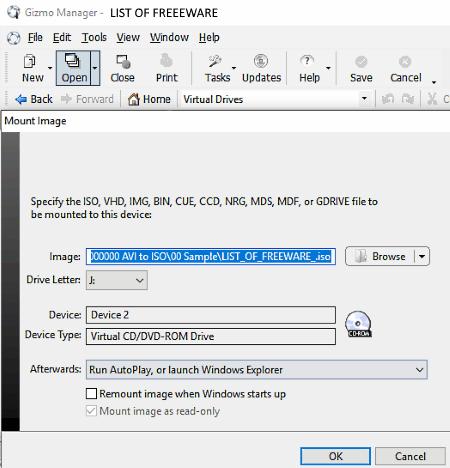Click the Close toolbar icon

pos(123,61)
